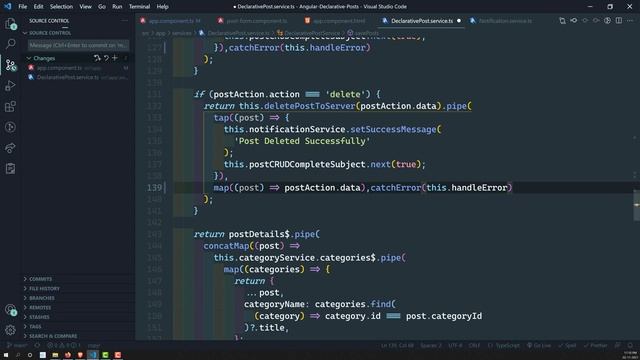Viewport: 640px width, 360px height.
Task: Expand the FILE HISTORY section
Action: (x=44, y=289)
